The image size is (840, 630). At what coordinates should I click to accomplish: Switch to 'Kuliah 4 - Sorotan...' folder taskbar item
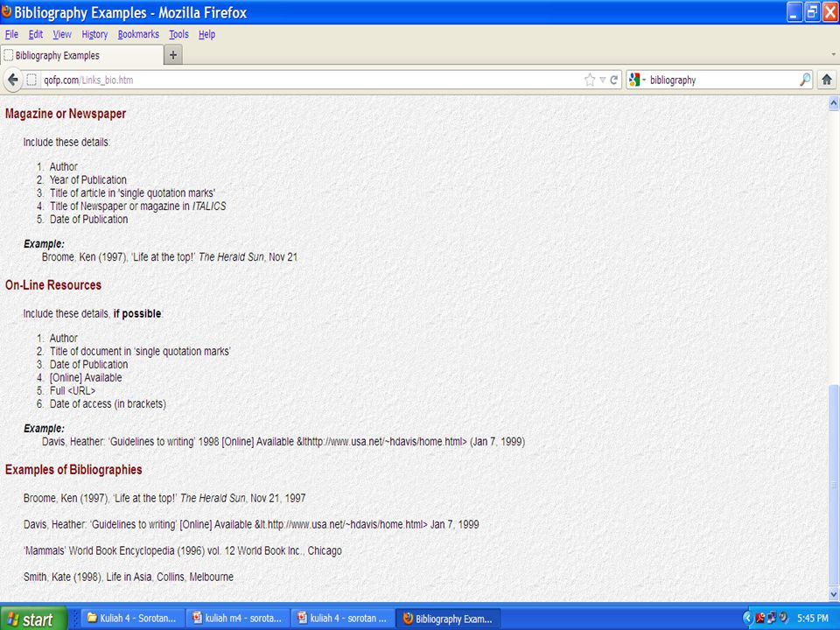coord(133,619)
